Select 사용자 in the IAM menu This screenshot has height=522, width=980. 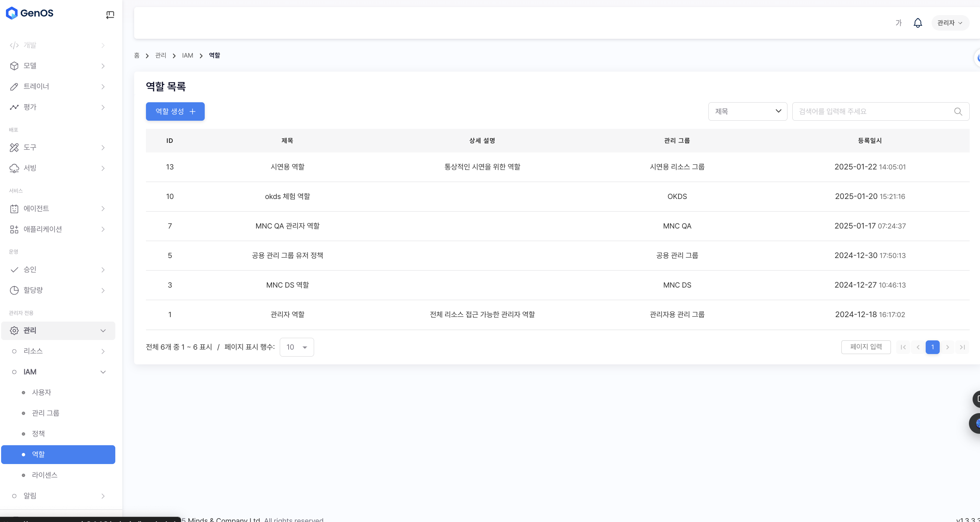pyautogui.click(x=41, y=392)
